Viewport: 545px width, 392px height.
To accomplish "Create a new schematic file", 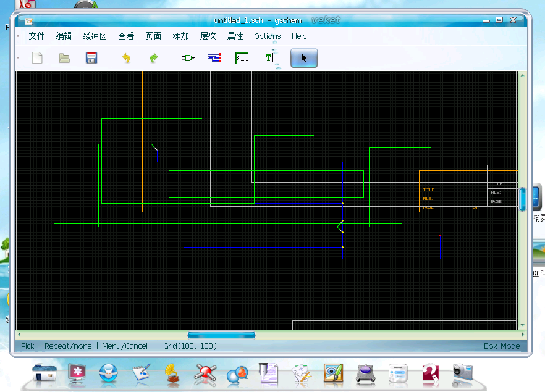I will pyautogui.click(x=37, y=58).
